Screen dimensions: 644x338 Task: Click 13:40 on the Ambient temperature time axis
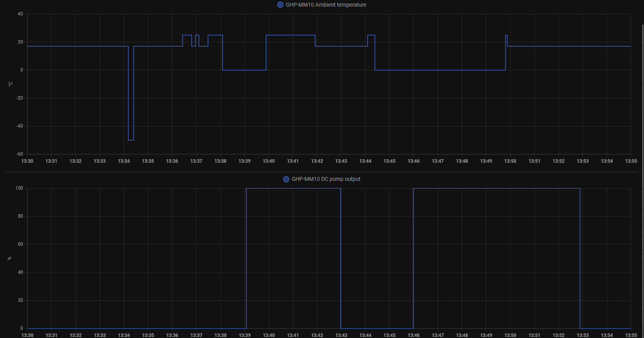(x=269, y=161)
